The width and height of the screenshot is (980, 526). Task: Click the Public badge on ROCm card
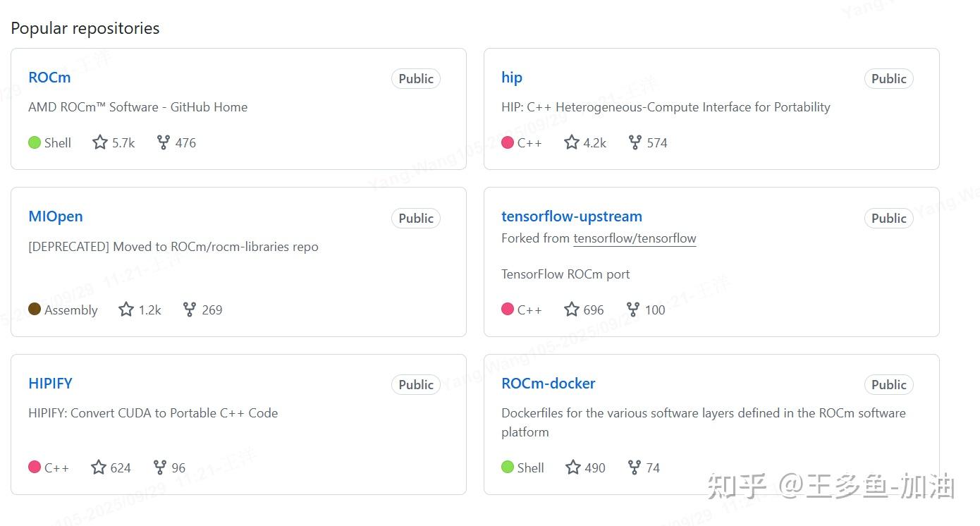coord(416,79)
